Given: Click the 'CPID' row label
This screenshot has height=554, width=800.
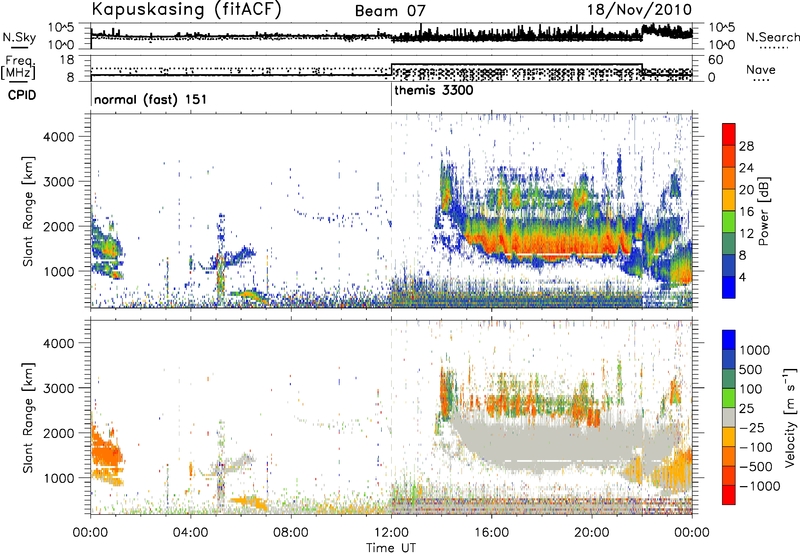Looking at the screenshot, I should 22,95.
